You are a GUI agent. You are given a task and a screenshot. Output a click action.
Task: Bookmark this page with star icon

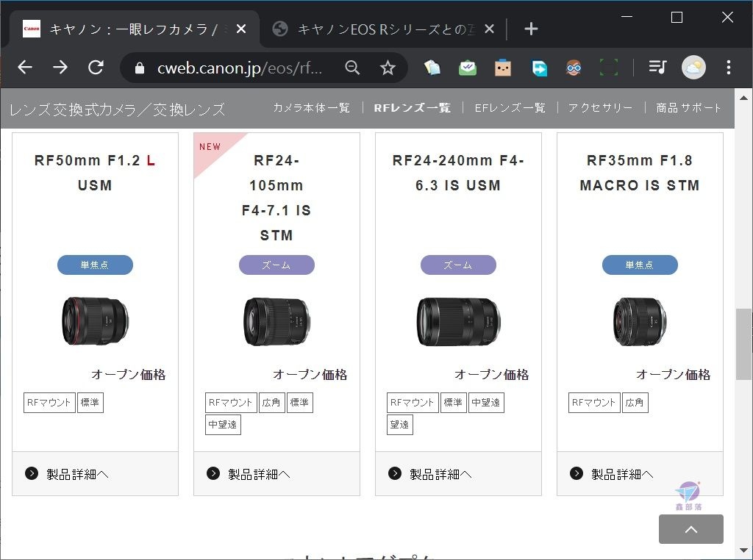click(388, 68)
